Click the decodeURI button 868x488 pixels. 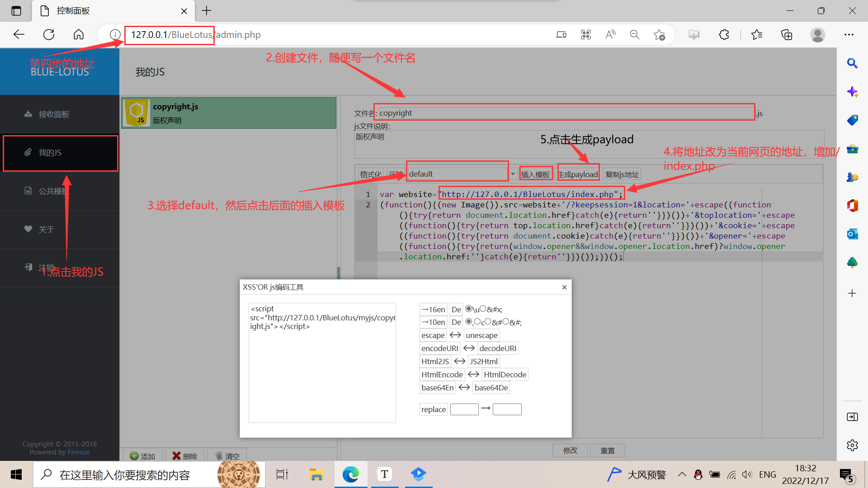pos(498,348)
